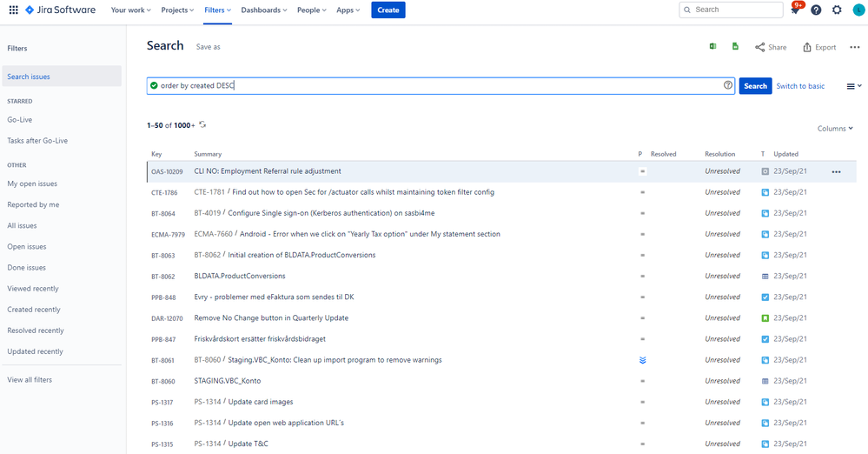
Task: Focus the top Search field
Action: pyautogui.click(x=731, y=10)
